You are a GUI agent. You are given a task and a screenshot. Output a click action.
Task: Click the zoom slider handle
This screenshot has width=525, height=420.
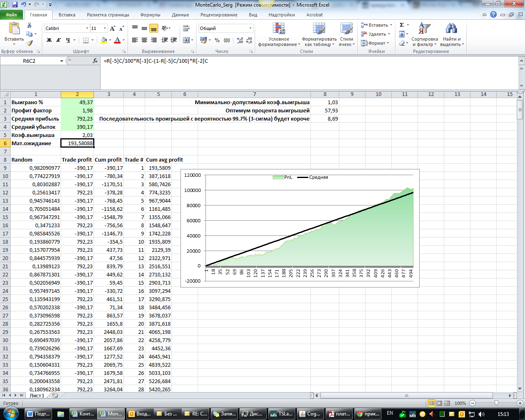coord(496,403)
